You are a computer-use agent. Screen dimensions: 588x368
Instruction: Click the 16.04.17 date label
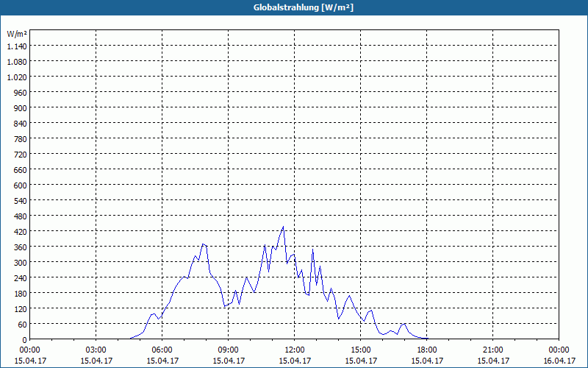(559, 361)
